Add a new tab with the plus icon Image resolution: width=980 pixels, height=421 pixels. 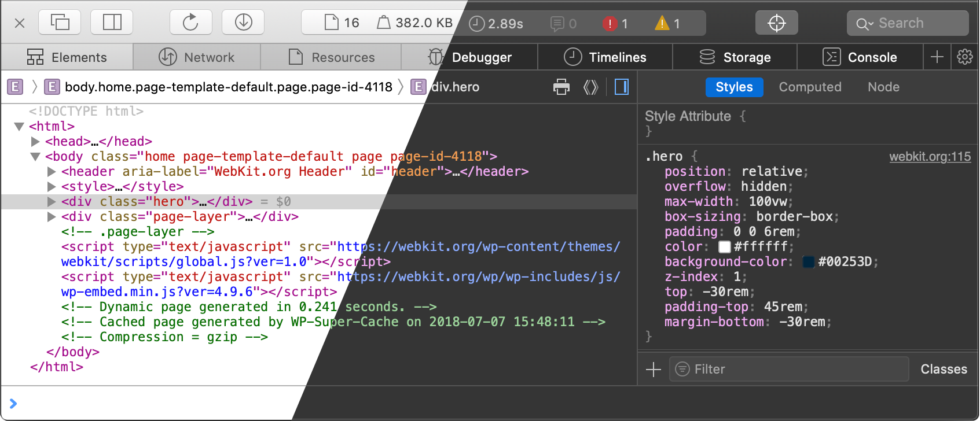click(x=937, y=57)
